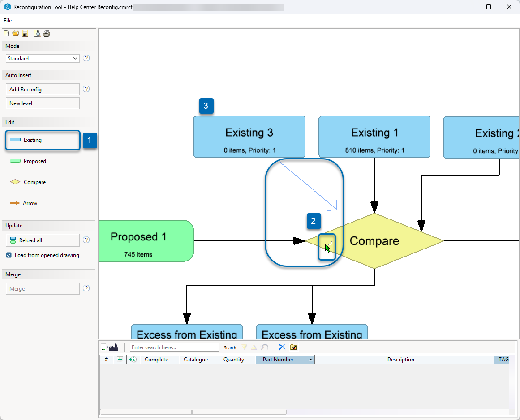The image size is (520, 420).
Task: Click the undo arrow icon in table toolbar
Action: tap(264, 347)
